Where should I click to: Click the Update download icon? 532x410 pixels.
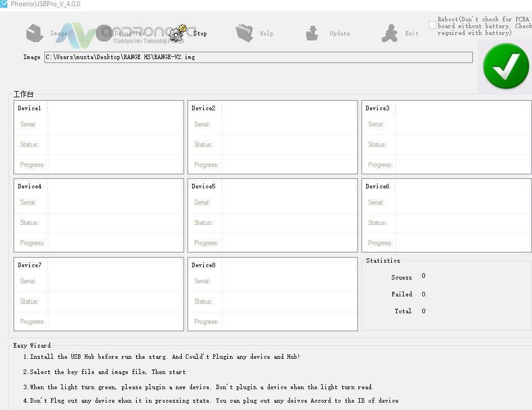tap(312, 33)
